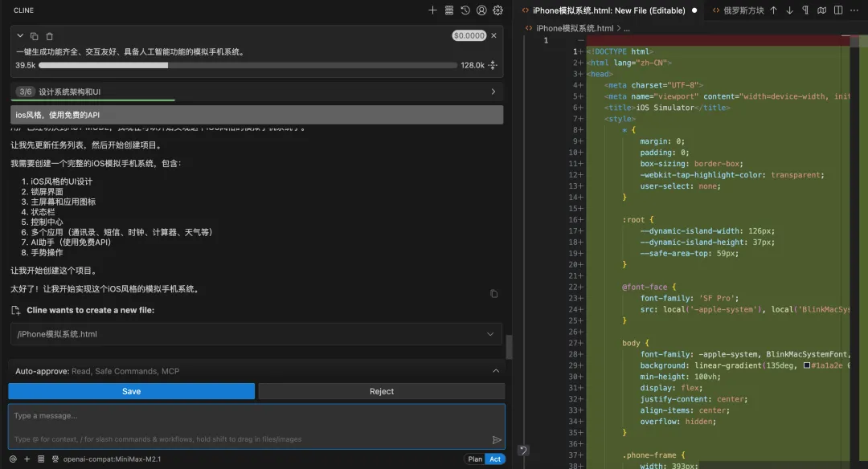This screenshot has height=469, width=868.
Task: Click the editor minimap scrollbar
Action: click(854, 41)
